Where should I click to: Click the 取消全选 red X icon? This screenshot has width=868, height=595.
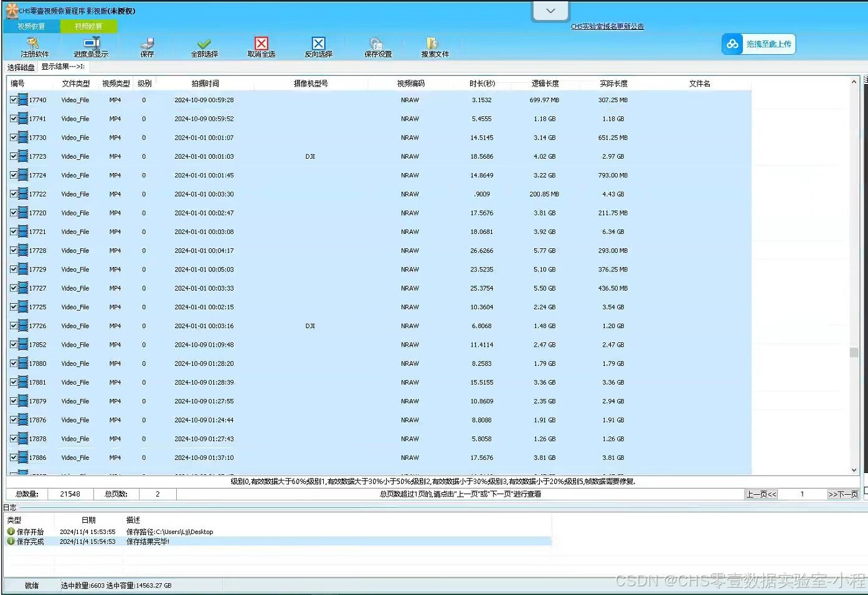(x=262, y=43)
